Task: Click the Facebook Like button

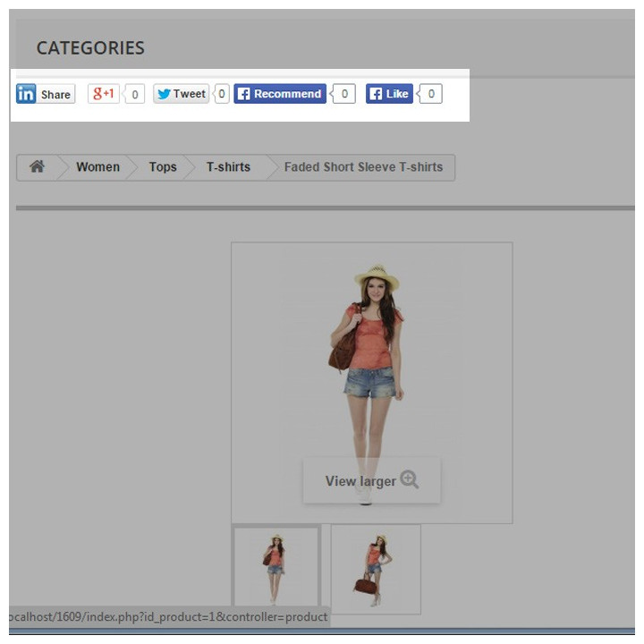Action: click(389, 94)
